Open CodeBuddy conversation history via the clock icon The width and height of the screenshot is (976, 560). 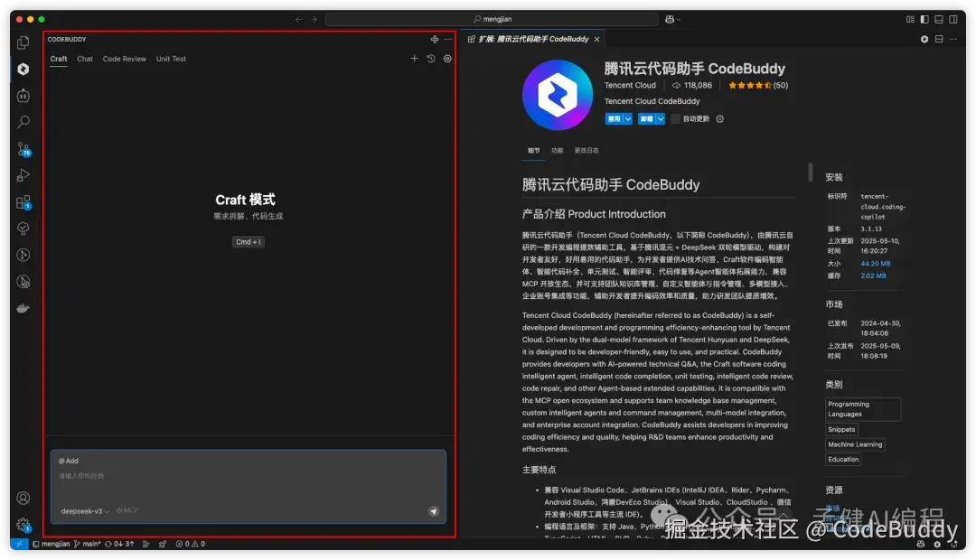(431, 58)
